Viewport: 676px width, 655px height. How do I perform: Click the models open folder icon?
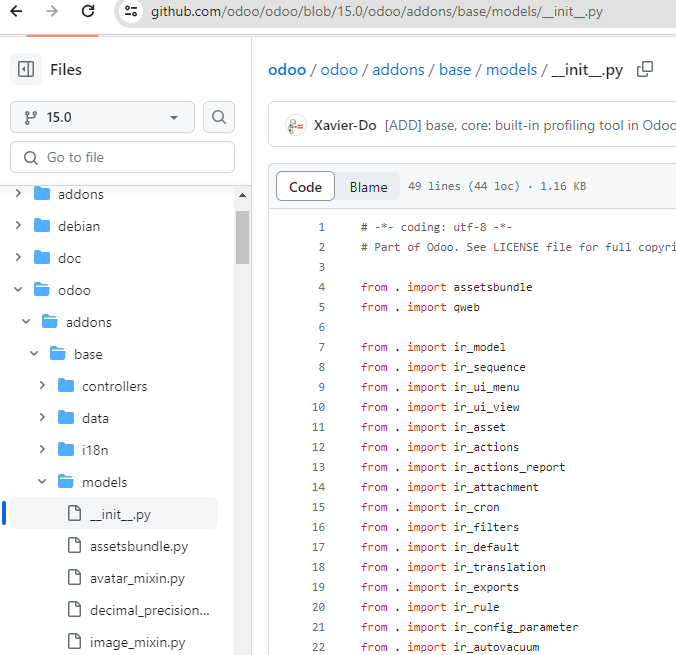[66, 481]
